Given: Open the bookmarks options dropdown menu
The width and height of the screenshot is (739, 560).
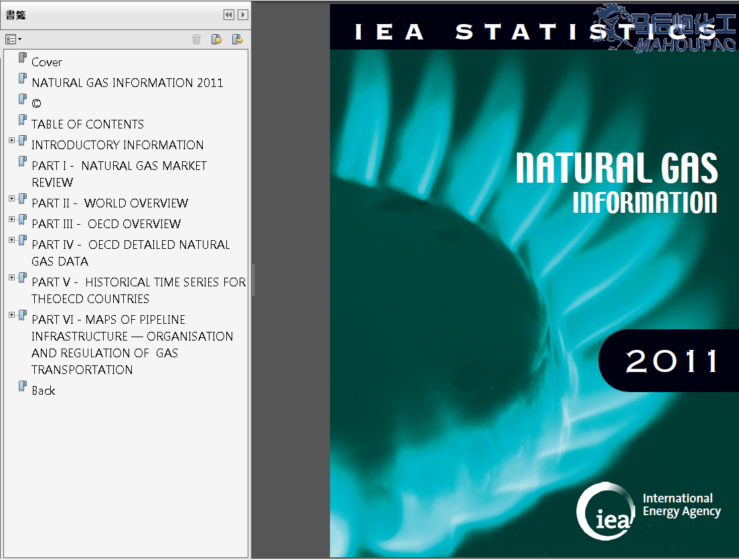Looking at the screenshot, I should coord(13,39).
